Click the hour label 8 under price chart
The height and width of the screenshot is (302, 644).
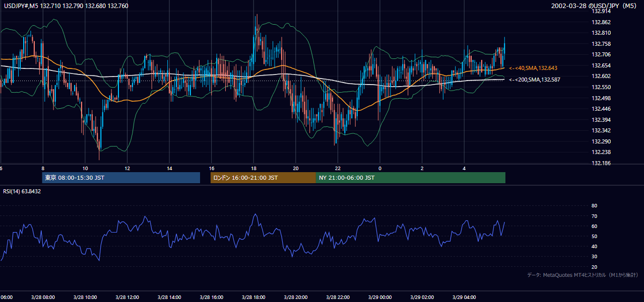(x=43, y=169)
